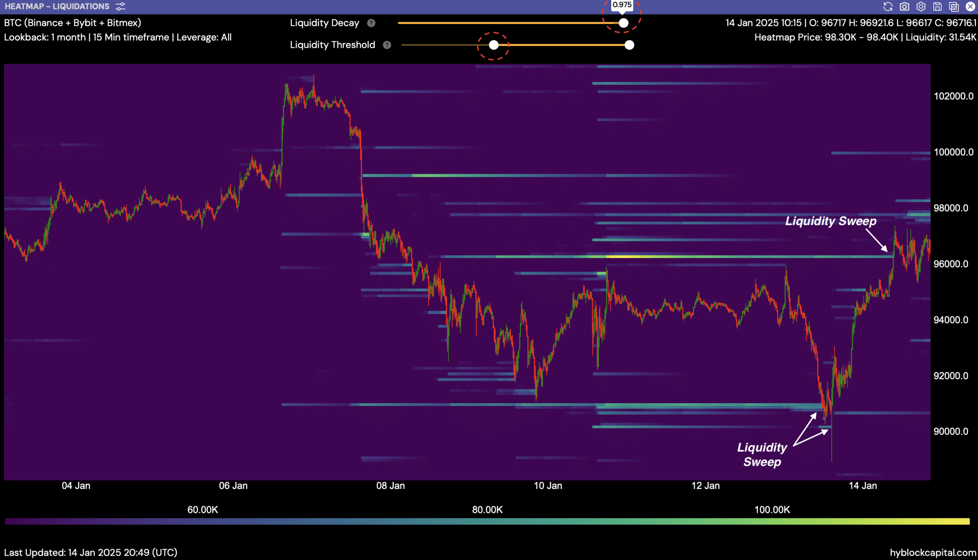Click the Heatmap - Liquidations title
Viewport: 978px width, 560px height.
57,6
